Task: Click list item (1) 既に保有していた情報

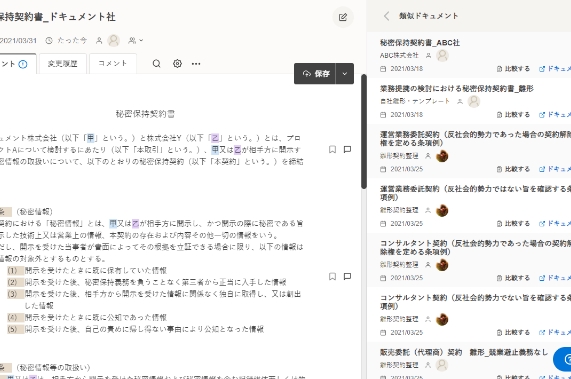Action: (x=87, y=271)
